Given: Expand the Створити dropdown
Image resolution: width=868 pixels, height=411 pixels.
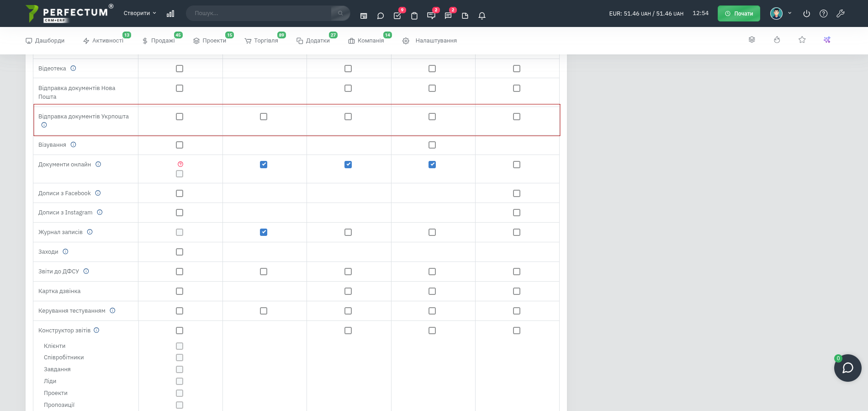Looking at the screenshot, I should [140, 13].
